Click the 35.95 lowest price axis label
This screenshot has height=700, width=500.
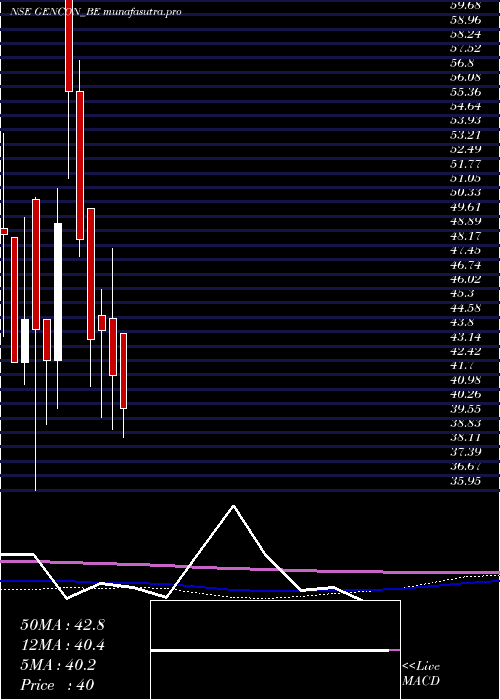tap(465, 481)
